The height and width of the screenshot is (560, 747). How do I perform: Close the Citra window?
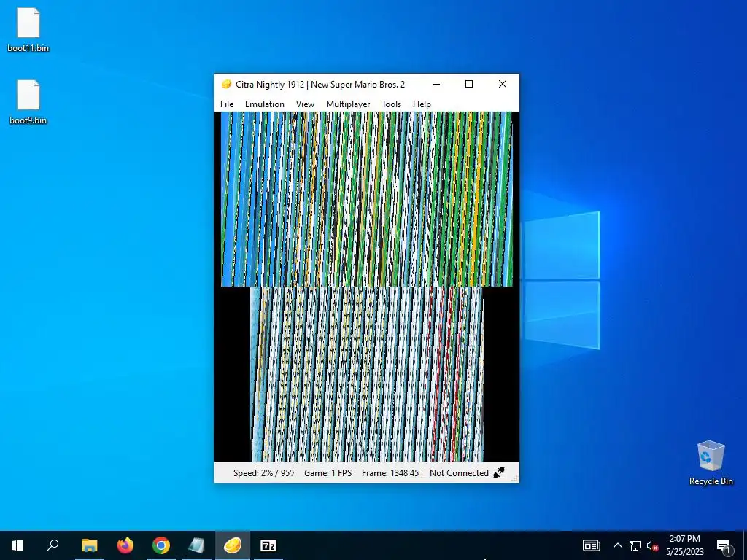[x=502, y=85]
